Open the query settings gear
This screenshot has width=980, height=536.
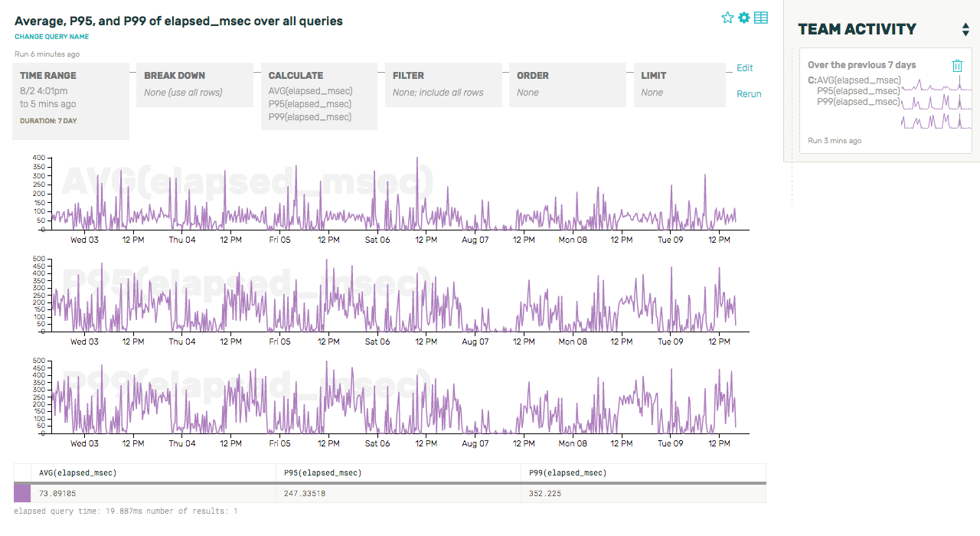click(x=743, y=17)
